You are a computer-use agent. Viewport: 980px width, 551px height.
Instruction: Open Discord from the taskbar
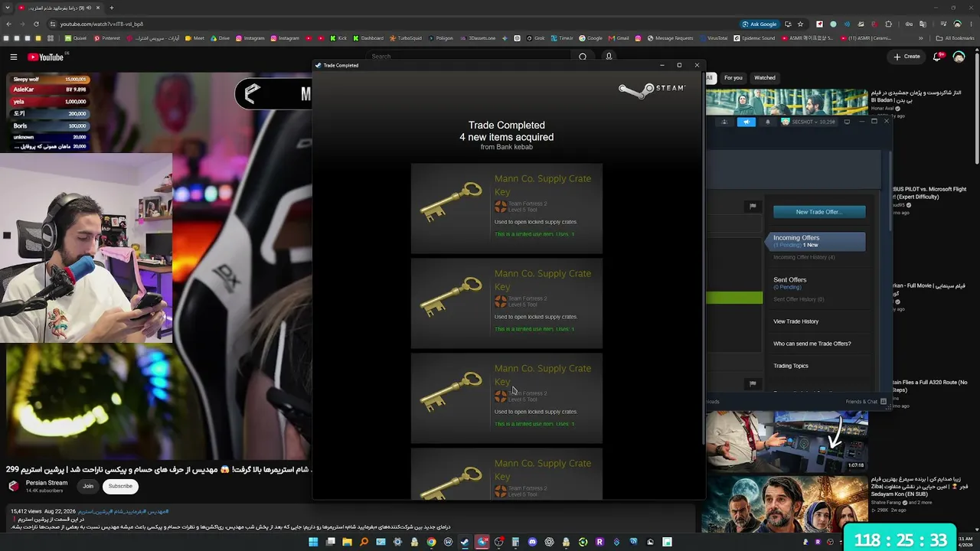532,542
